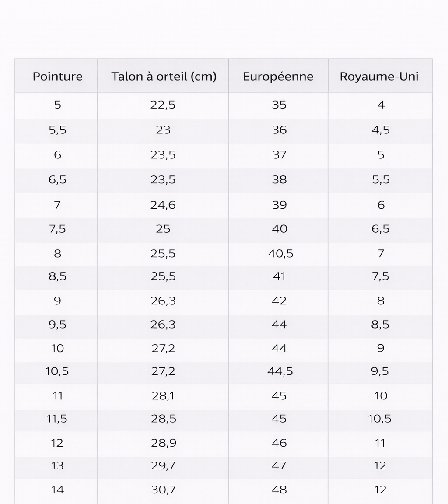Click the 24,6 cm measurement cell
Viewport: 448px width, 504px height.
[x=163, y=205]
